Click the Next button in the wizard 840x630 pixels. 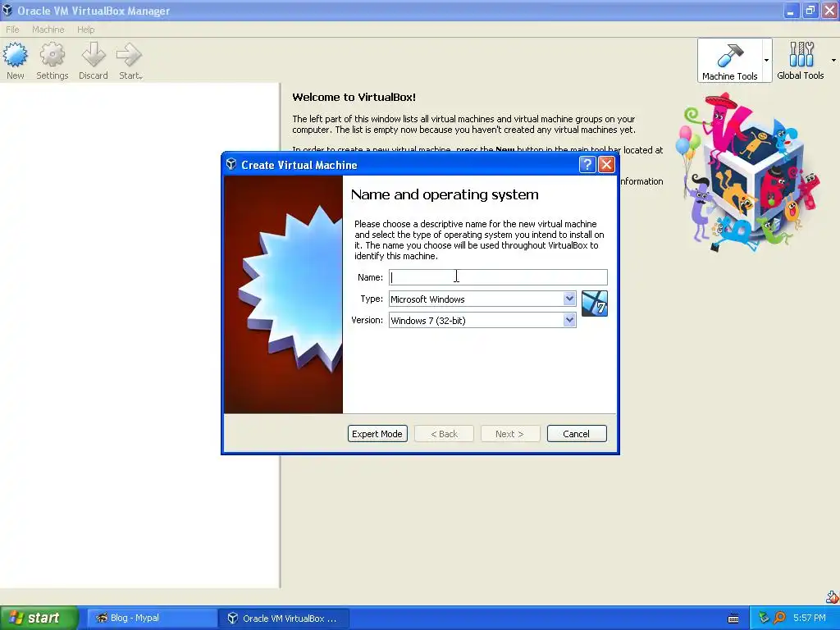tap(510, 434)
